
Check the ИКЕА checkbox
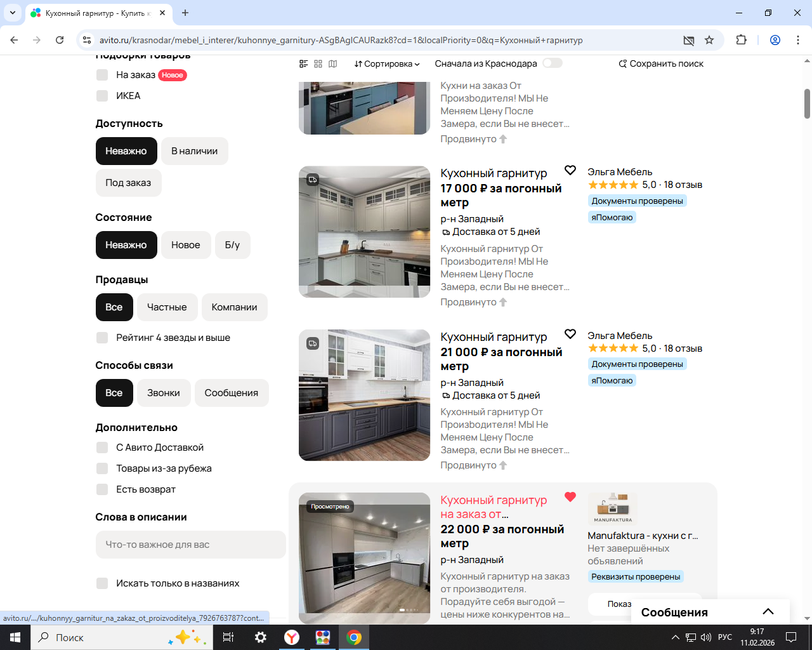pos(102,96)
